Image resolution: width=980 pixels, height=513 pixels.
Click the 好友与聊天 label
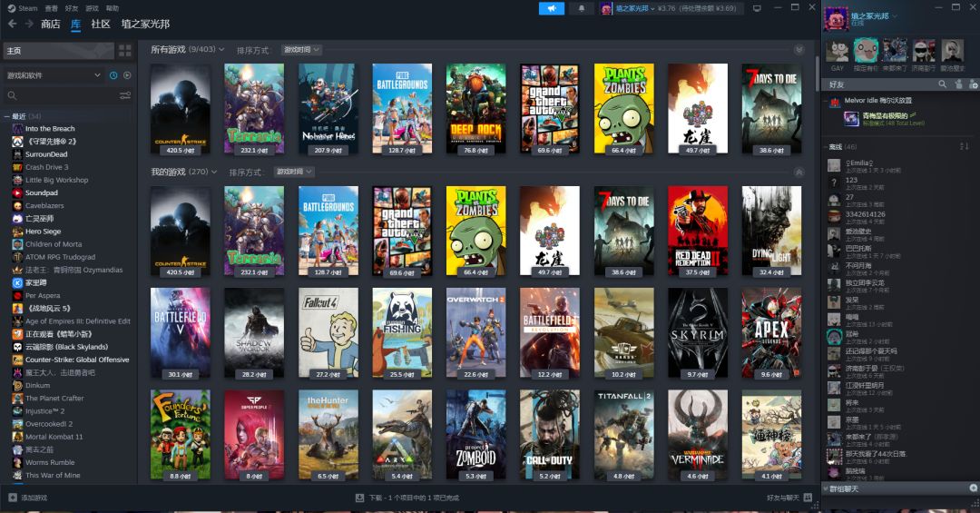click(782, 498)
